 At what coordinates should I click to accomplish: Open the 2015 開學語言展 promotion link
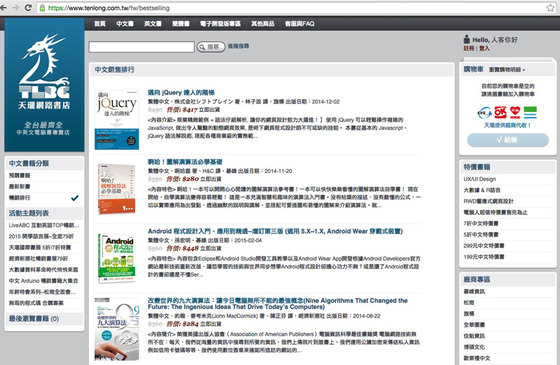point(41,236)
